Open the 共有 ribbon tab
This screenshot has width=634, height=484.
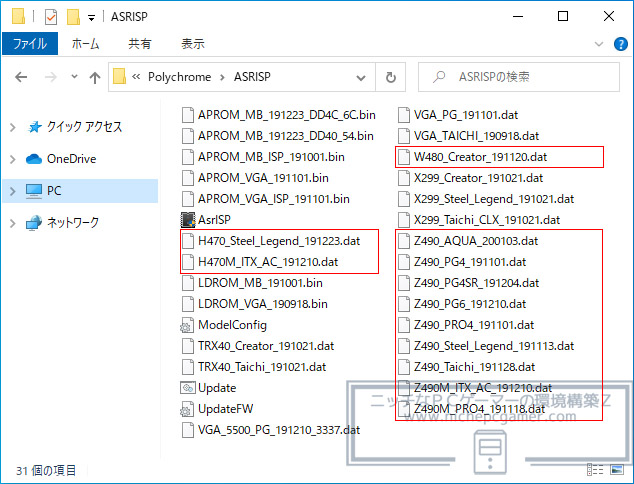139,44
